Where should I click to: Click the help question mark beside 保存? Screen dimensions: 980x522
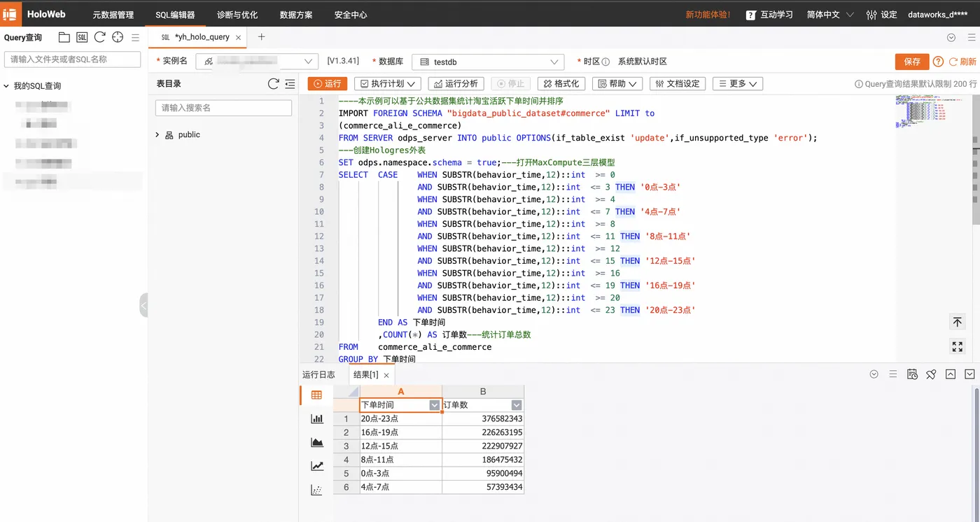click(x=938, y=62)
